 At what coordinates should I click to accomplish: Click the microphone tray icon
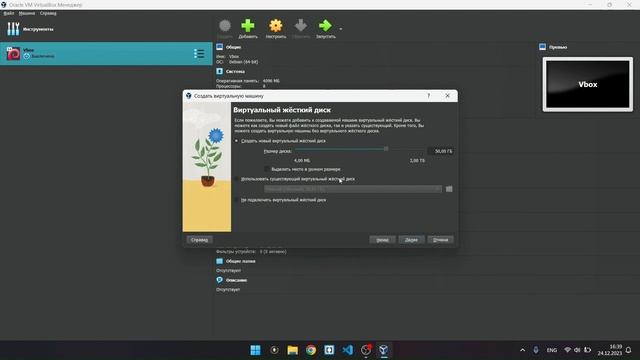536,350
